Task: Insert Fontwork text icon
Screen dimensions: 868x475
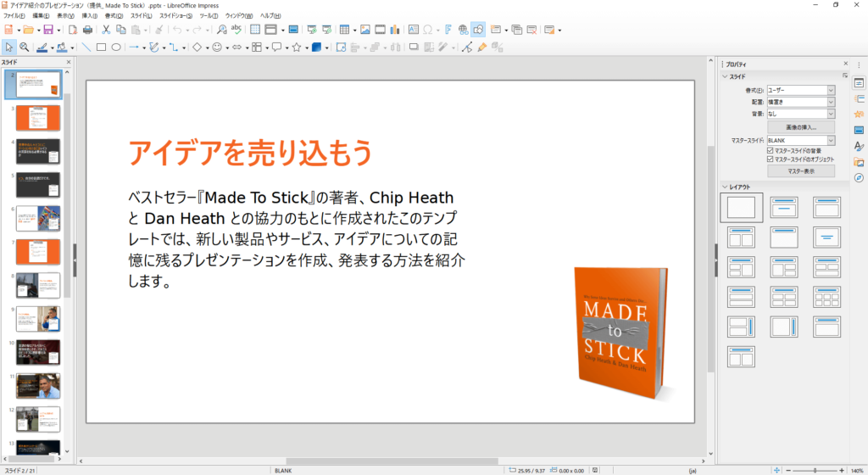Action: (448, 30)
